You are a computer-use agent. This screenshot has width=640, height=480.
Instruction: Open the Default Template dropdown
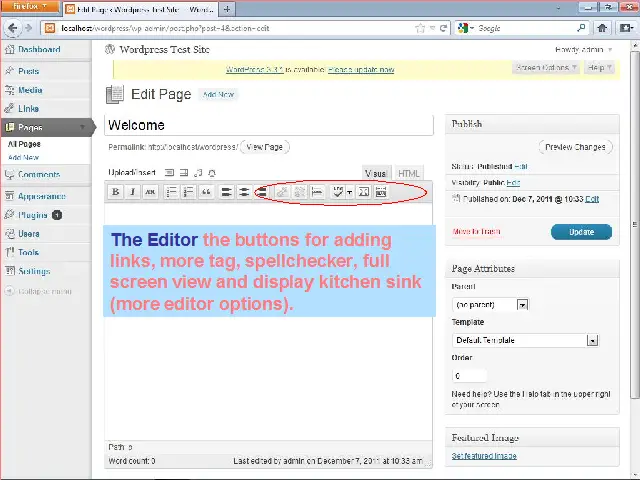(x=525, y=340)
